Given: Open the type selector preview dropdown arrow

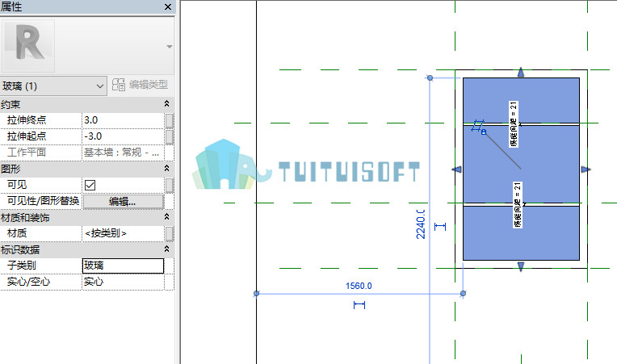Looking at the screenshot, I should tap(170, 46).
